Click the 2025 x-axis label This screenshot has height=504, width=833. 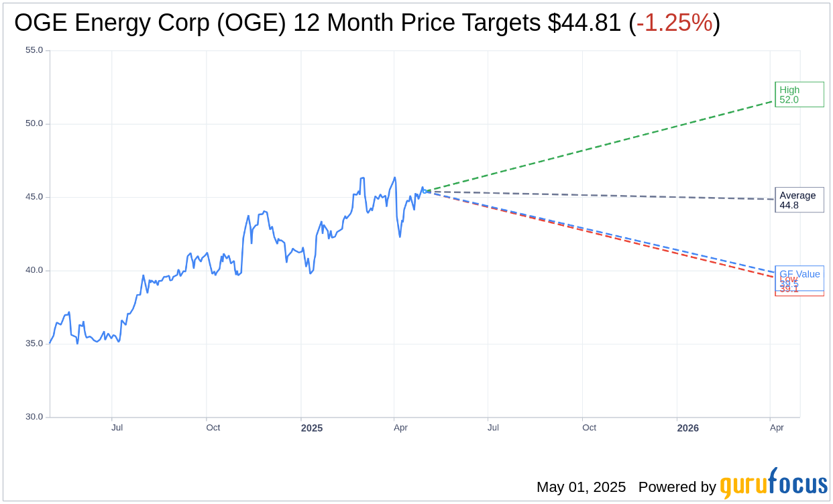tap(311, 428)
